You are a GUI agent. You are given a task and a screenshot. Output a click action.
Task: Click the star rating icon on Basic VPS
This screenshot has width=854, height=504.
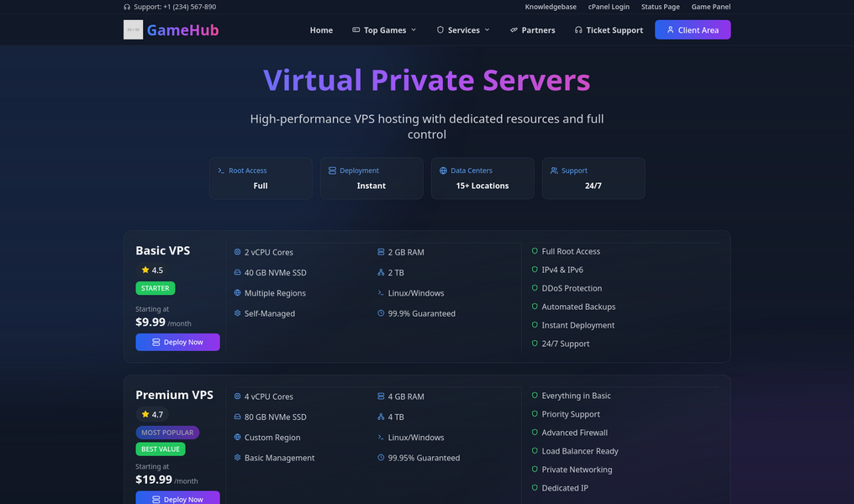(x=145, y=270)
